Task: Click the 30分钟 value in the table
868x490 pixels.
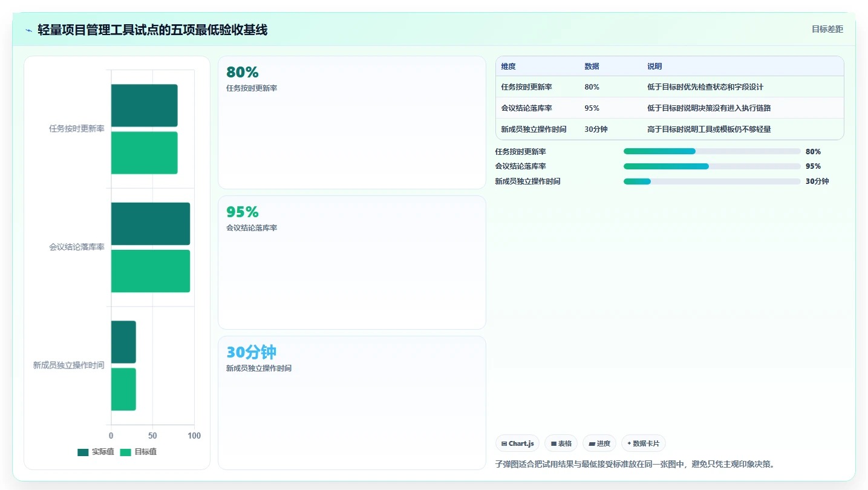Action: [596, 129]
